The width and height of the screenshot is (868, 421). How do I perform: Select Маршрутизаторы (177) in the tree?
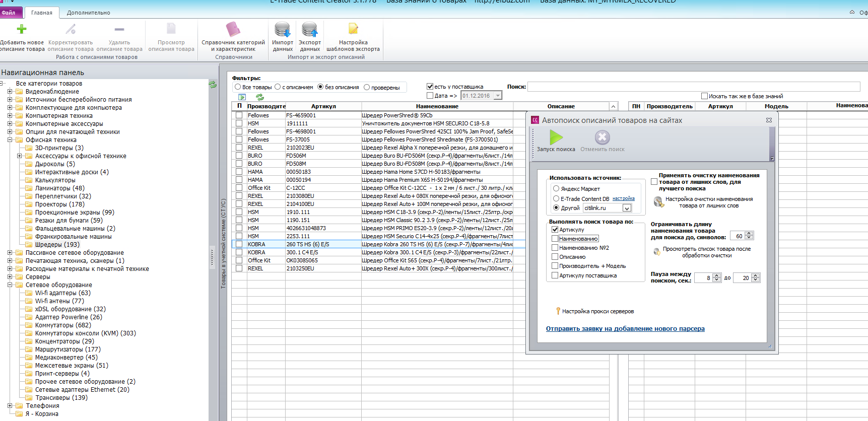(x=68, y=349)
